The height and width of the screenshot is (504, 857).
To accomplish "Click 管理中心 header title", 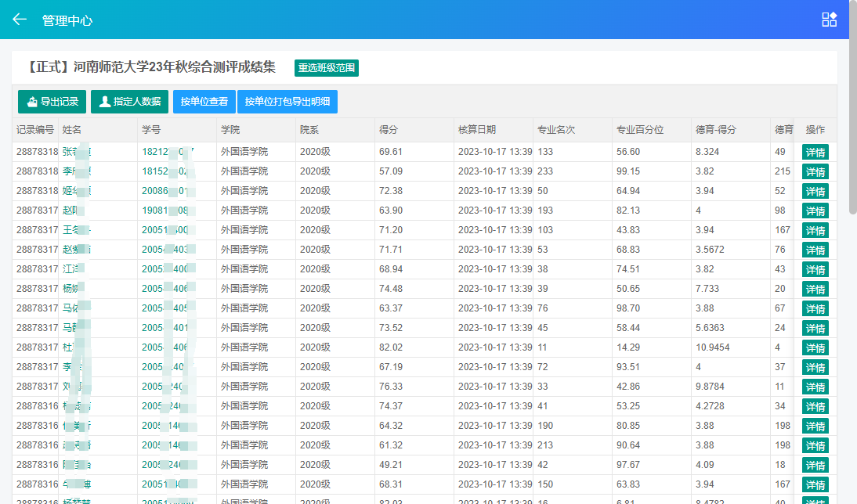I will tap(67, 20).
